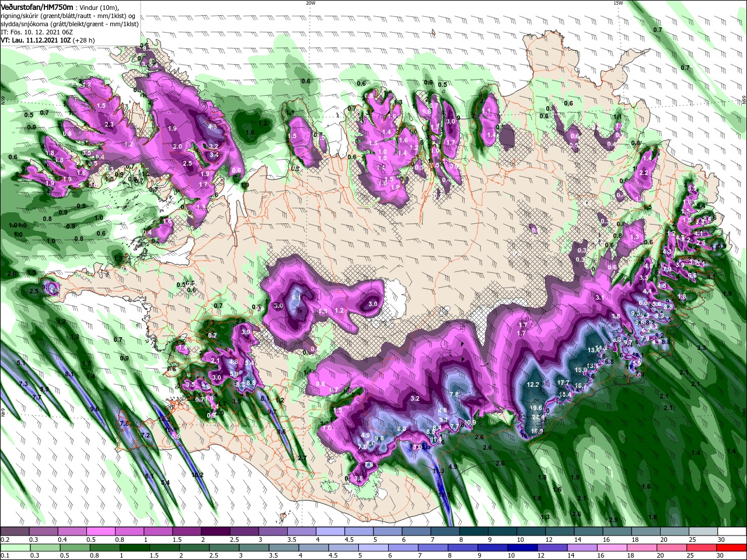Click the 'rigning/skúrir' legend description line
Screen dimensions: 747x560
[67, 16]
